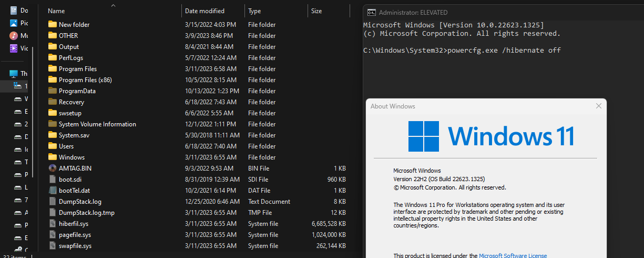644x258 pixels.
Task: Click the DumpStack.log text document icon
Action: coord(52,201)
